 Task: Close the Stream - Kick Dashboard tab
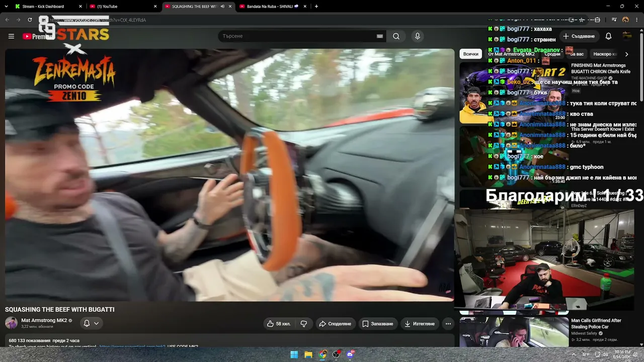pyautogui.click(x=80, y=7)
